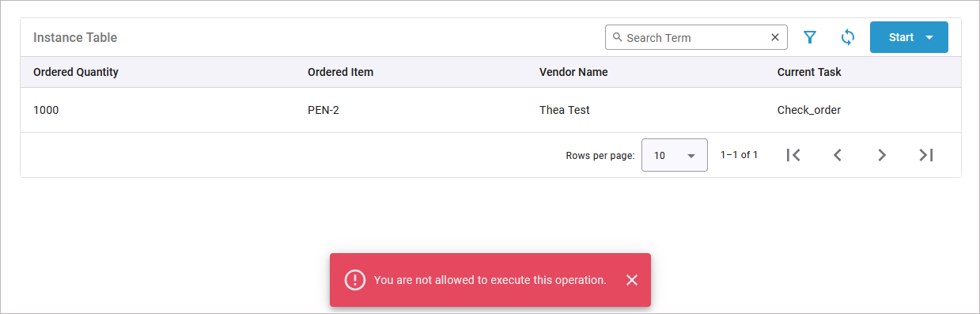
Task: Click the search magnifier icon
Action: (x=618, y=37)
